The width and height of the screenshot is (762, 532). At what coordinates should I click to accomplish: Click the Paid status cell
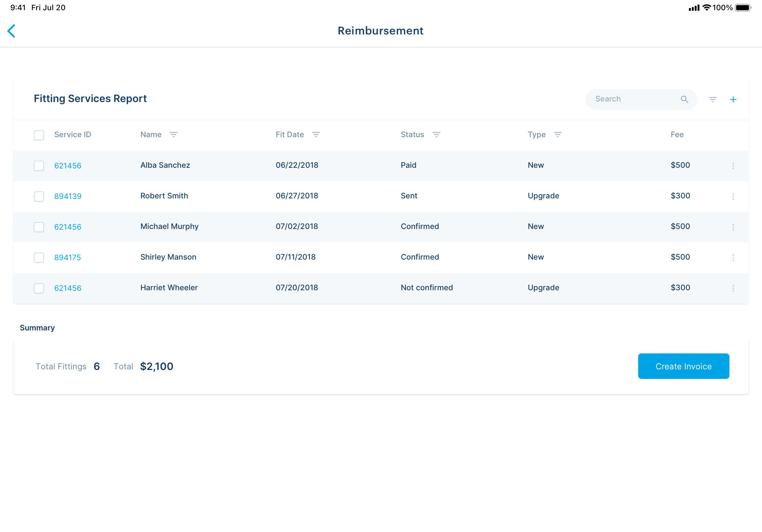pyautogui.click(x=408, y=165)
